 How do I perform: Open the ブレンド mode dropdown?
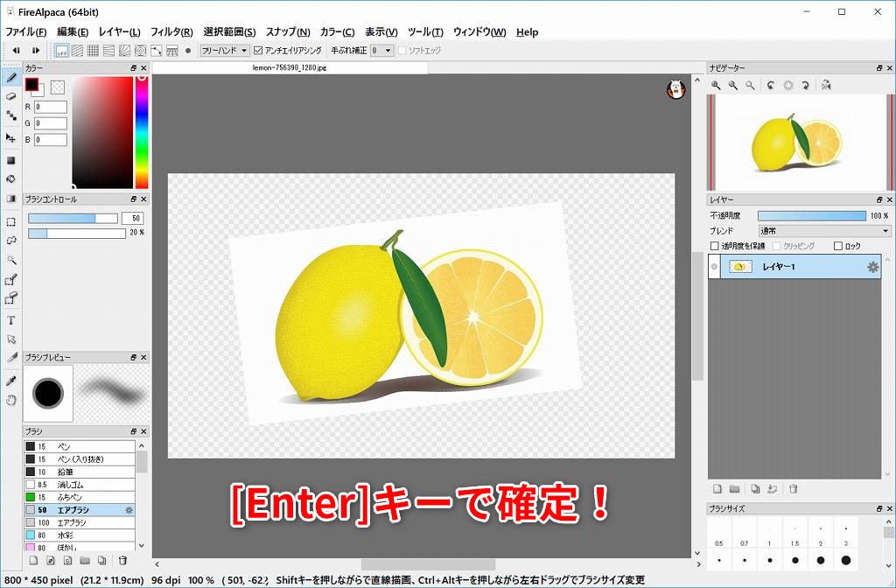pyautogui.click(x=824, y=231)
